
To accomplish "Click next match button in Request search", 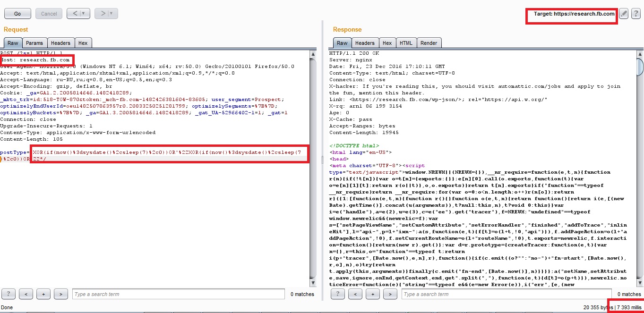I will (x=61, y=294).
